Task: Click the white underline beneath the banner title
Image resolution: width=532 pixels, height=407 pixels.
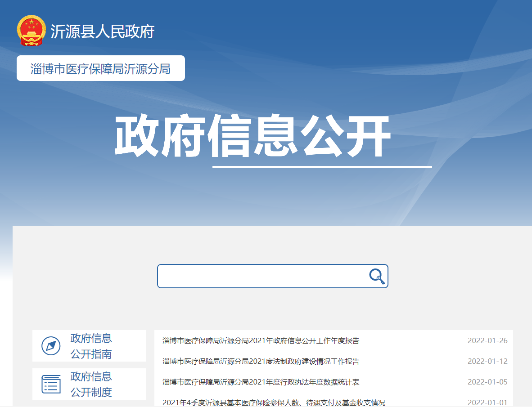Action: (322, 166)
